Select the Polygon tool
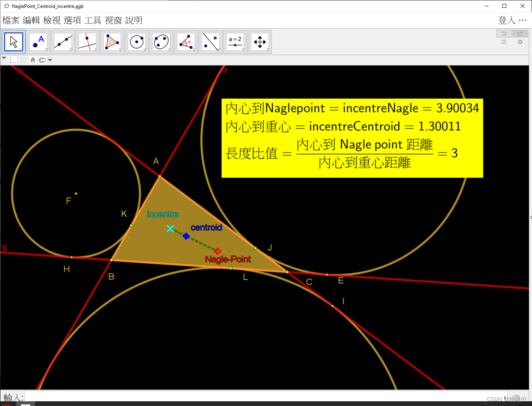The image size is (532, 406). click(x=112, y=42)
